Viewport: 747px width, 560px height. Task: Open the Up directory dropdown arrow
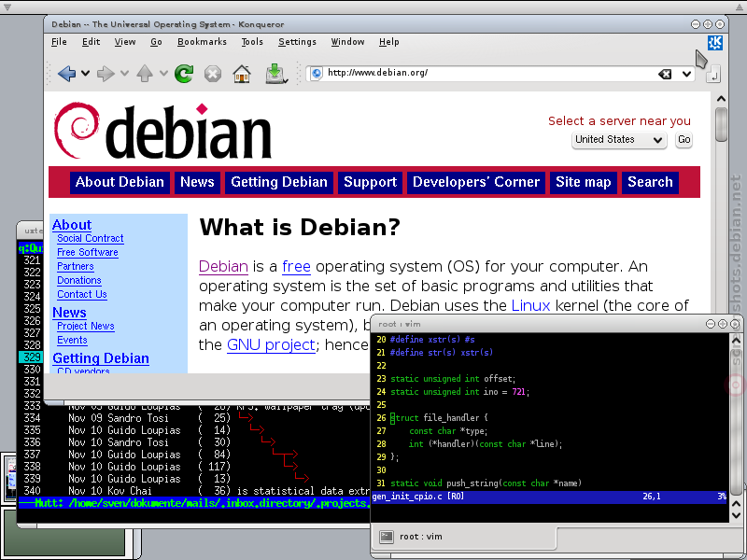click(x=163, y=74)
